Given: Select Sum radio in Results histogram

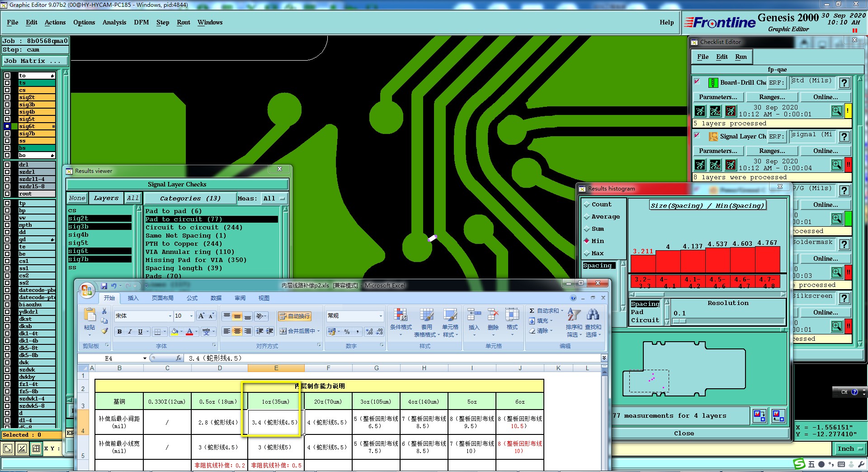Looking at the screenshot, I should (587, 229).
